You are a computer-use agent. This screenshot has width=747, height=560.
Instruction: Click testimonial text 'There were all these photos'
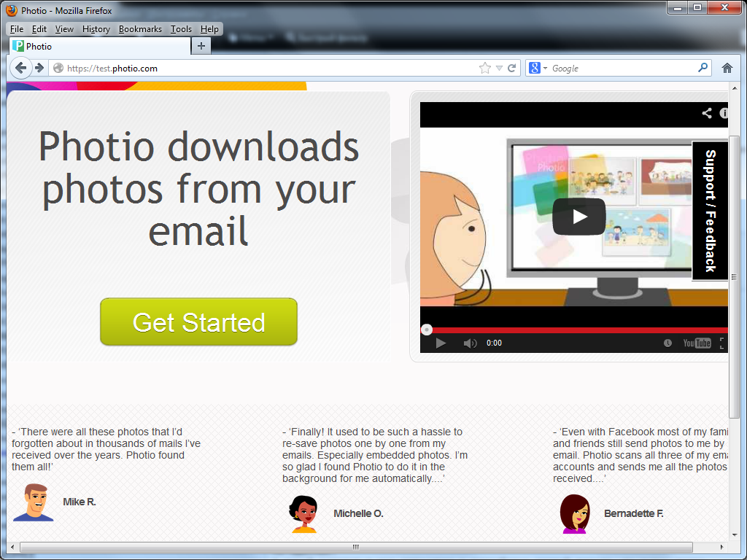(x=107, y=449)
